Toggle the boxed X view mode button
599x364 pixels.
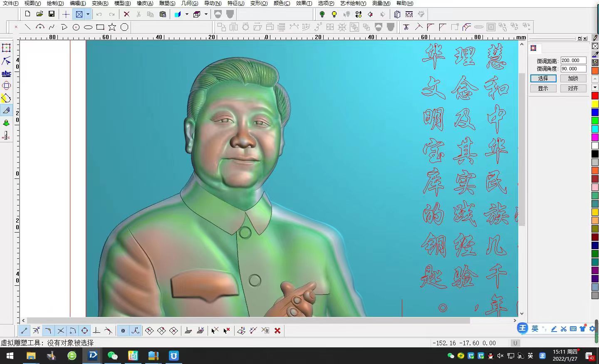tap(79, 14)
